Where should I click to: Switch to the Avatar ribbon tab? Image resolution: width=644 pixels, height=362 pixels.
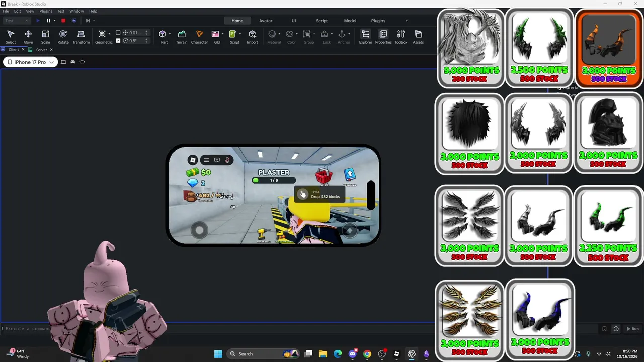click(x=266, y=21)
